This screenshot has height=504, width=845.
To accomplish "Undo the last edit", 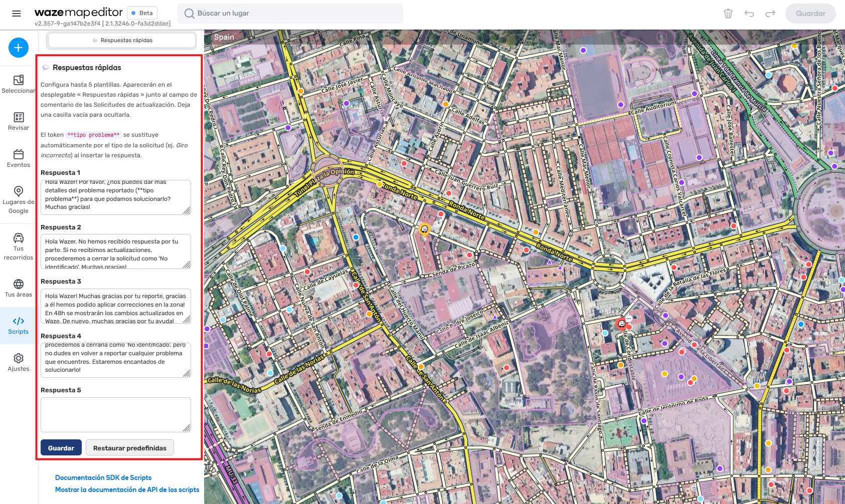I will coord(749,14).
